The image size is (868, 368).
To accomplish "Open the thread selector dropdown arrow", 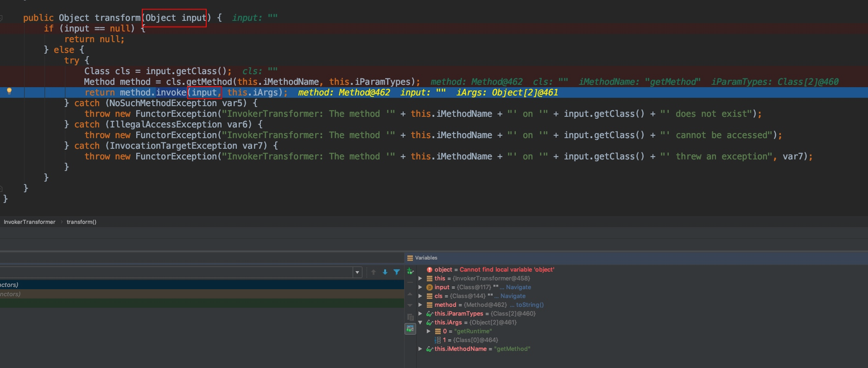I will 357,273.
